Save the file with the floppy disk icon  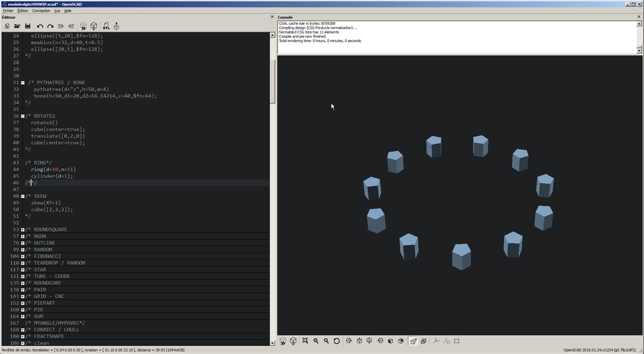pos(28,26)
